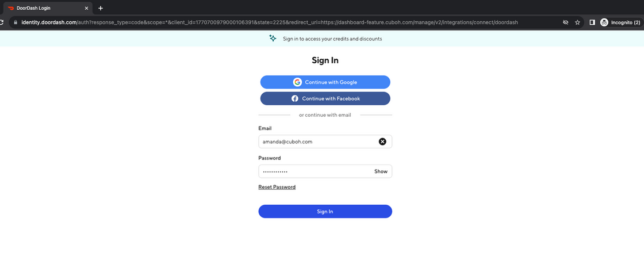Click the site lock icon in address bar
The image size is (644, 256).
coord(15,22)
